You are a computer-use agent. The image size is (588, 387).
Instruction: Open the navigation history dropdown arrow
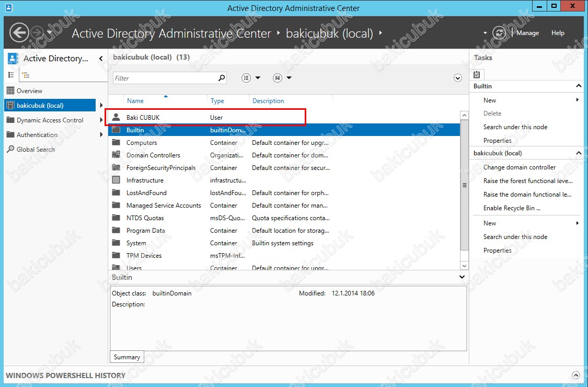click(x=50, y=32)
